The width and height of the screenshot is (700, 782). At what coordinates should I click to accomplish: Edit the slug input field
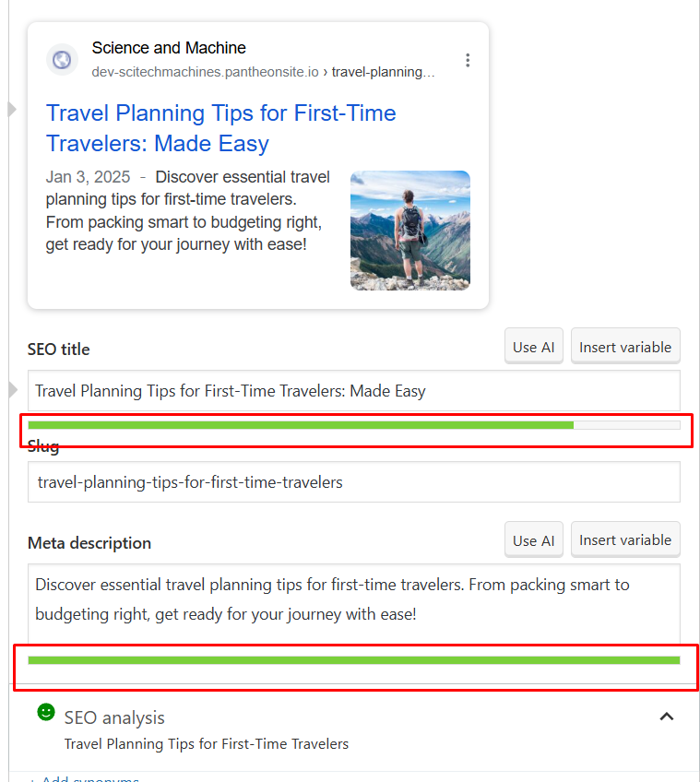point(353,481)
